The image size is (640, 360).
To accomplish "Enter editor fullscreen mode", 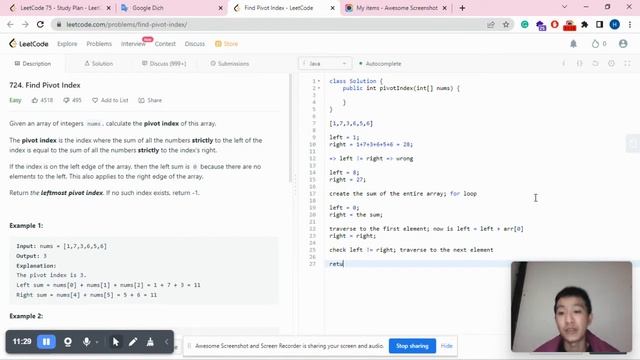I will point(627,64).
